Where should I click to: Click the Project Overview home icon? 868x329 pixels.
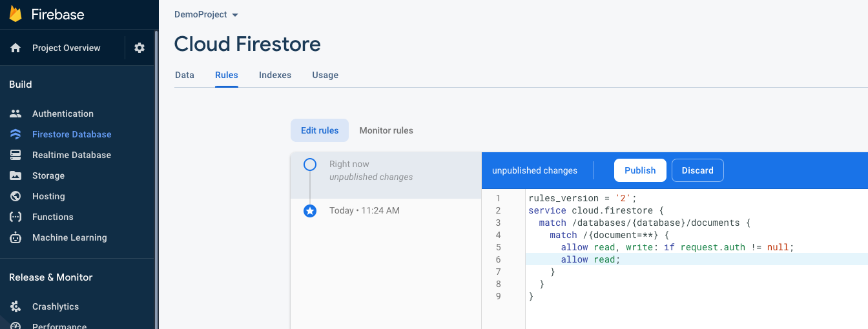point(15,48)
